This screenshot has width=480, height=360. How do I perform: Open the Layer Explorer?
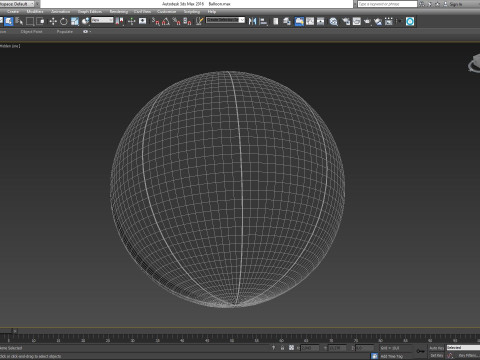pos(287,21)
